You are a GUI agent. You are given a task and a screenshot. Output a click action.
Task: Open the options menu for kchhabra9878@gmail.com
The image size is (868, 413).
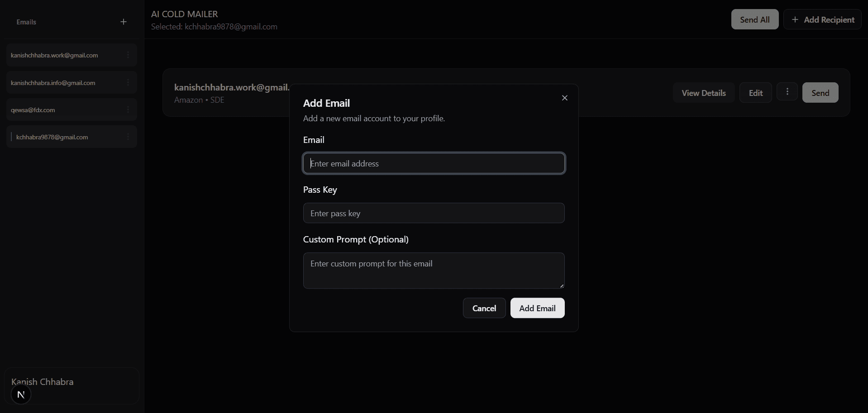[128, 137]
